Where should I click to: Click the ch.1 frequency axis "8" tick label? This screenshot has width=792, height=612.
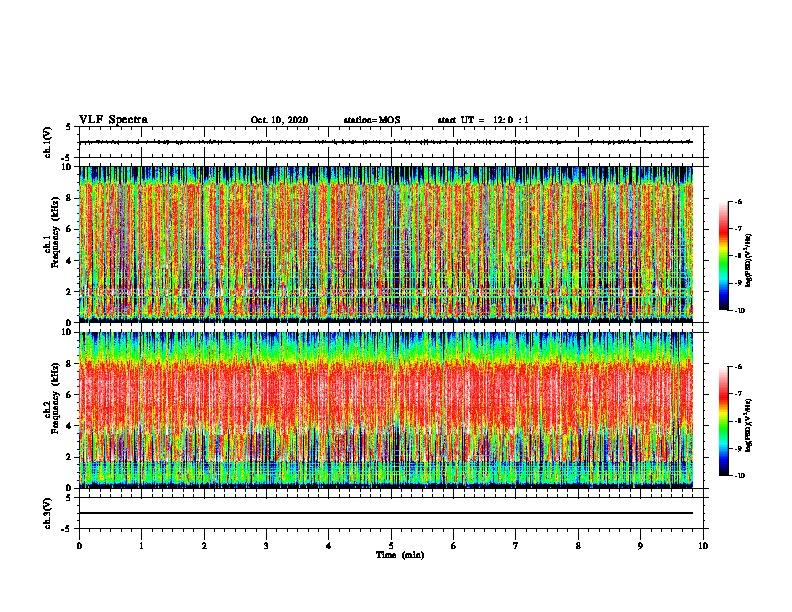68,198
